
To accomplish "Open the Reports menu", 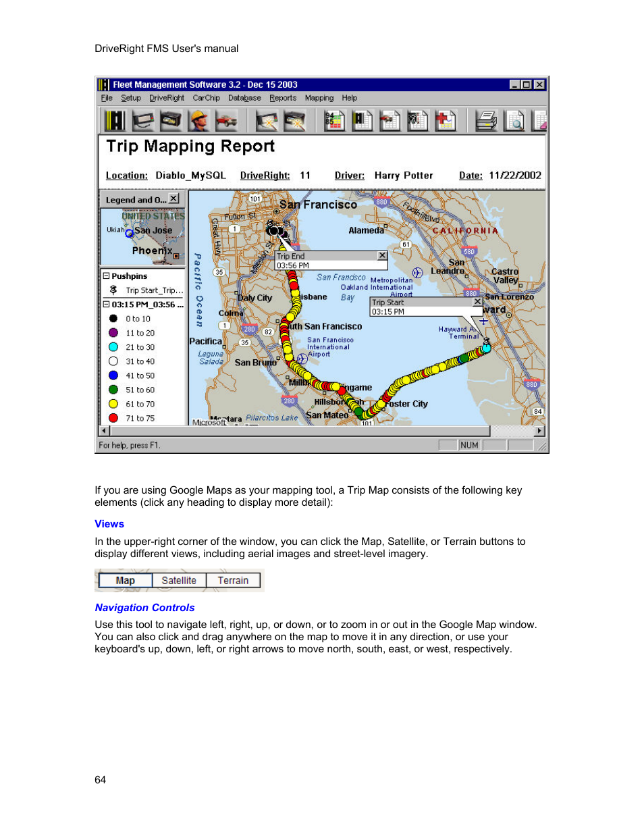I will (283, 98).
